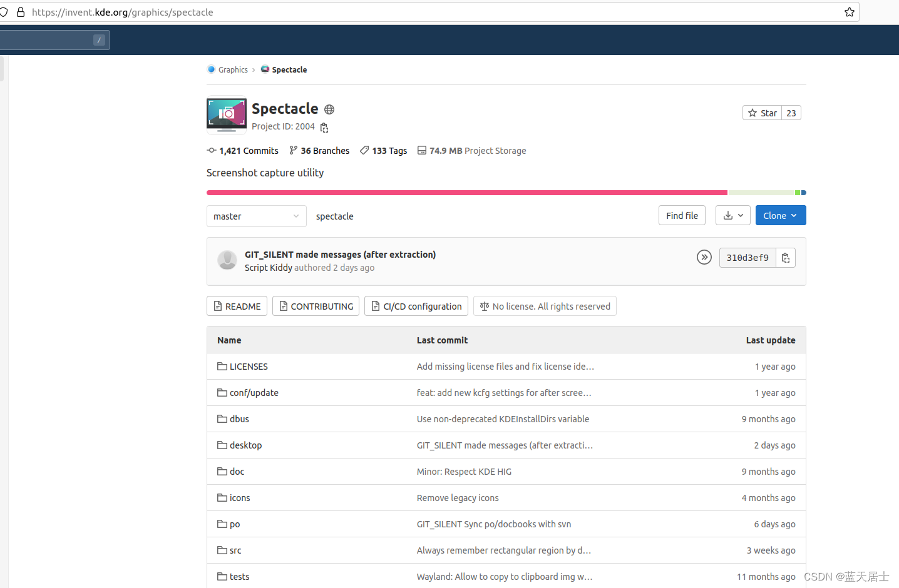Image resolution: width=899 pixels, height=588 pixels.
Task: Open the download source code dropdown
Action: pyautogui.click(x=733, y=215)
